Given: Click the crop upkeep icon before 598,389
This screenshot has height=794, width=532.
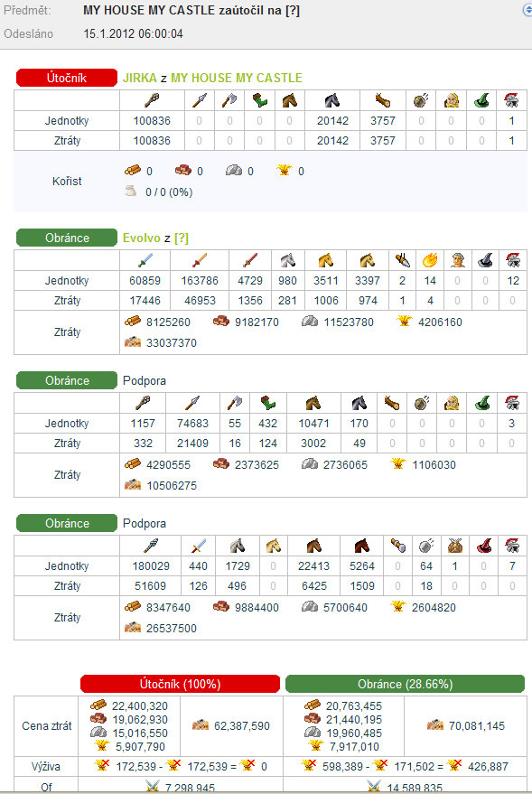Looking at the screenshot, I should pos(309,766).
